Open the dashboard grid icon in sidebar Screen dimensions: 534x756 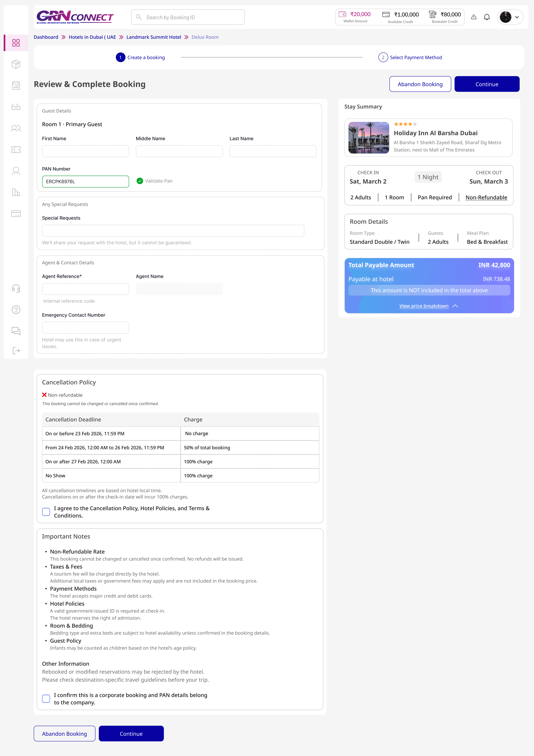(x=16, y=43)
